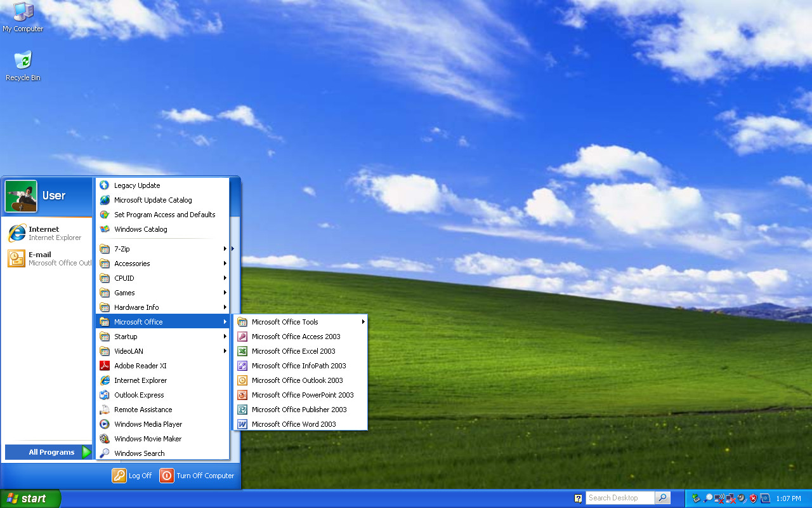
Task: Click the All Programs button
Action: point(49,452)
